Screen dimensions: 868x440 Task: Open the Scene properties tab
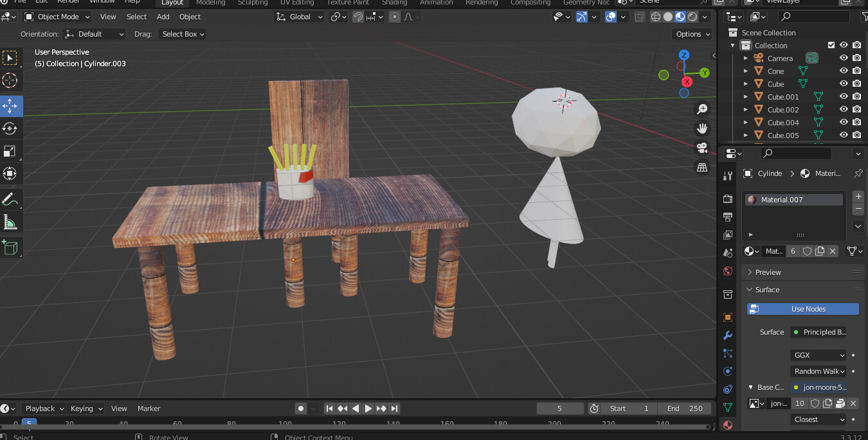[728, 253]
